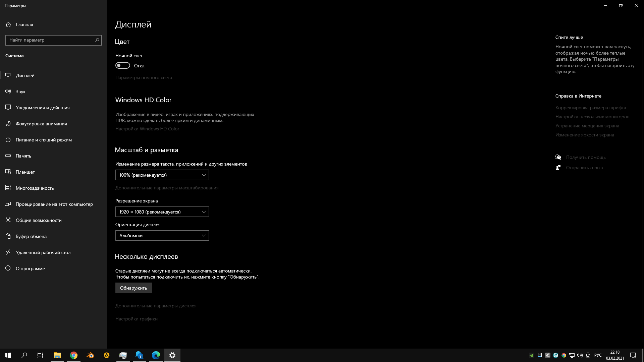Open Дополнительные параметры дисплея link
The image size is (644, 362).
pyautogui.click(x=156, y=306)
